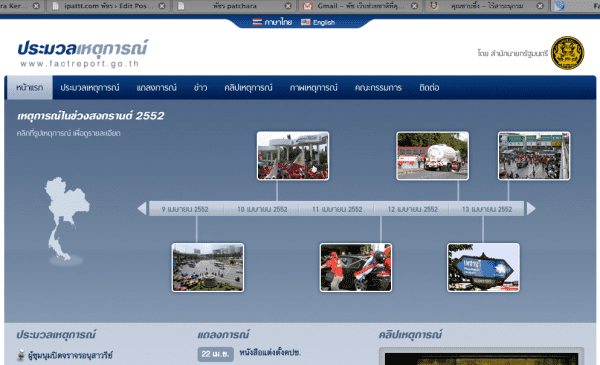This screenshot has width=600, height=365.
Task: Open the คลิปเหตุการณ์ section heading
Action: (410, 335)
